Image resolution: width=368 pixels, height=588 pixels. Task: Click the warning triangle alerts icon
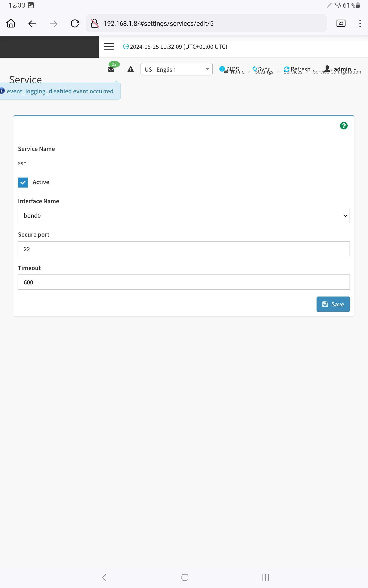131,69
